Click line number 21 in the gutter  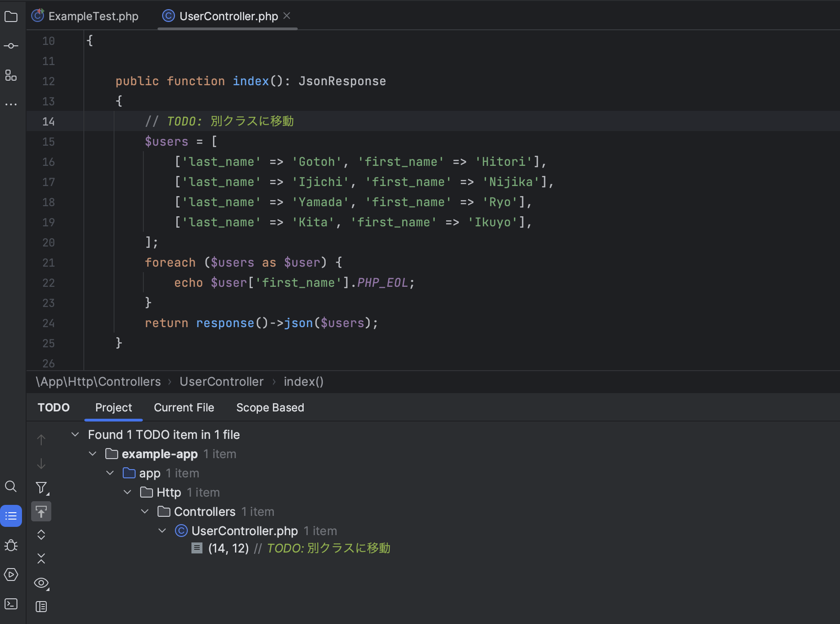tap(48, 263)
